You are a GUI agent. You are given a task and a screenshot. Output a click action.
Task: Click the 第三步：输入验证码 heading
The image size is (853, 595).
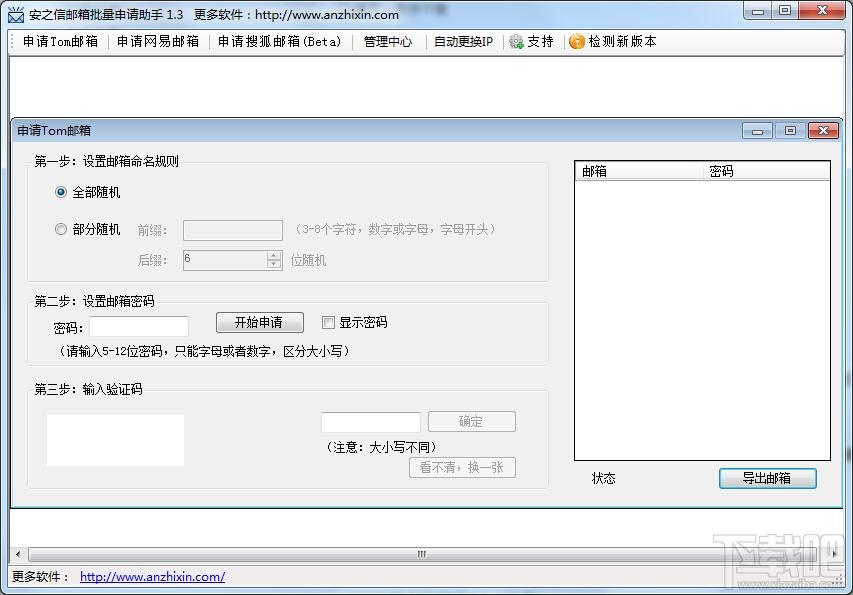[x=88, y=389]
